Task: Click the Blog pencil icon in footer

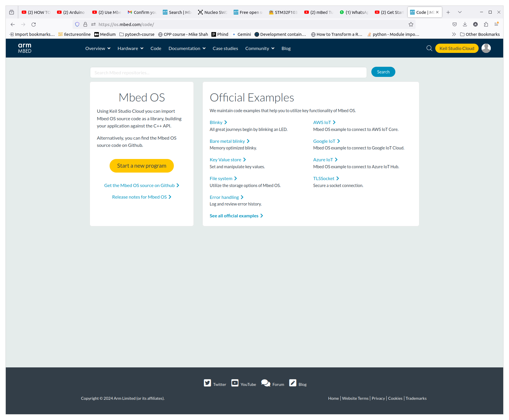Action: coord(293,383)
